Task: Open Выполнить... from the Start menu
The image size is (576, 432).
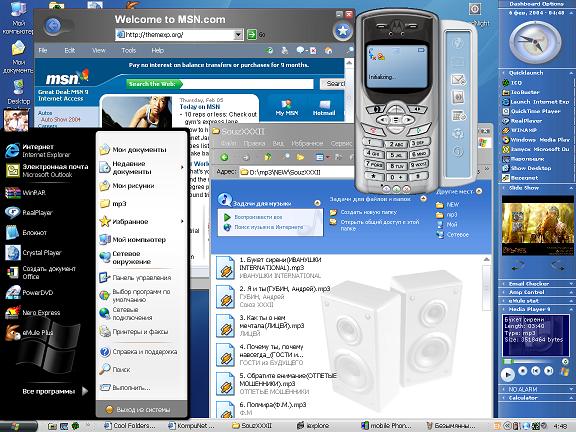Action: 125,388
